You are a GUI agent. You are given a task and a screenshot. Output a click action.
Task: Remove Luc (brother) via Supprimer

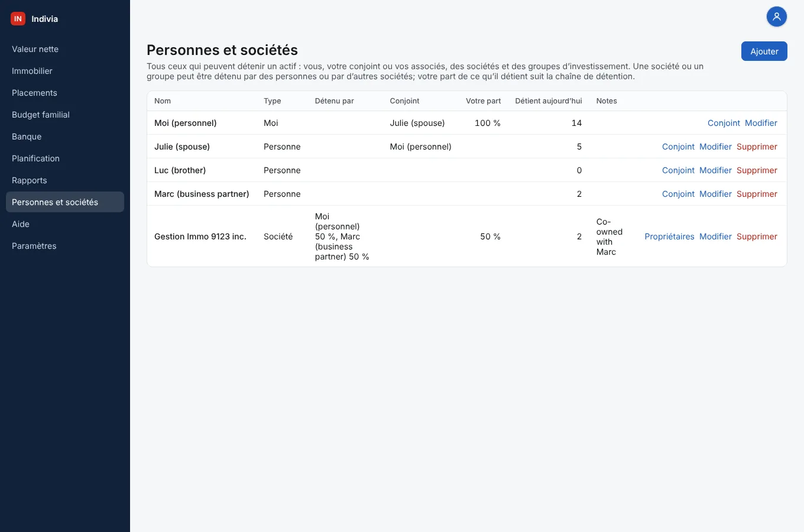[757, 170]
